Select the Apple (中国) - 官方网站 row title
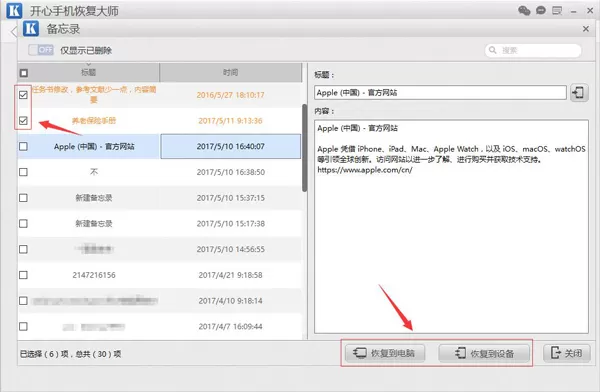Screen dimensions: 600x392 (x=94, y=146)
